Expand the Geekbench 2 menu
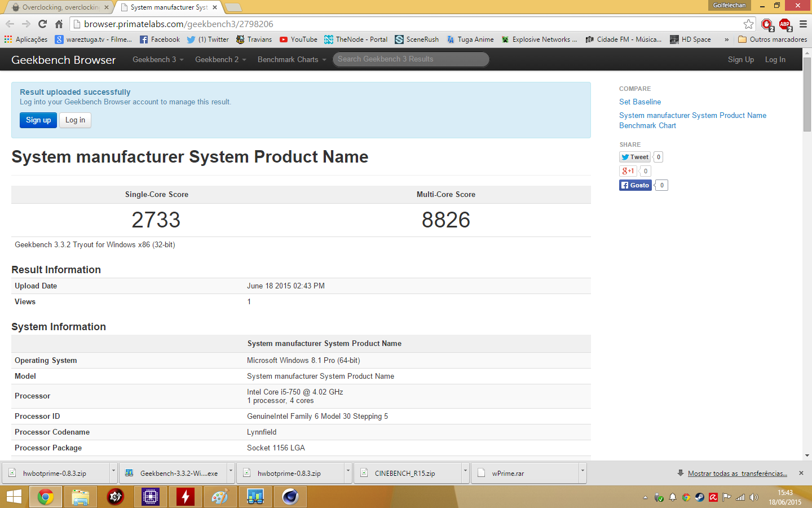This screenshot has height=508, width=812. tap(220, 59)
